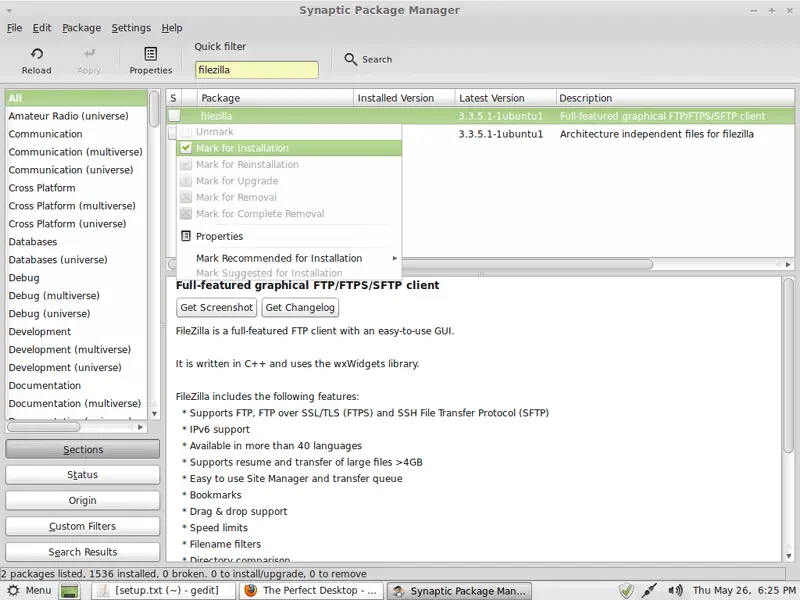Viewport: 800px width, 600px height.
Task: Click the Firefox icon in the taskbar
Action: (x=251, y=591)
